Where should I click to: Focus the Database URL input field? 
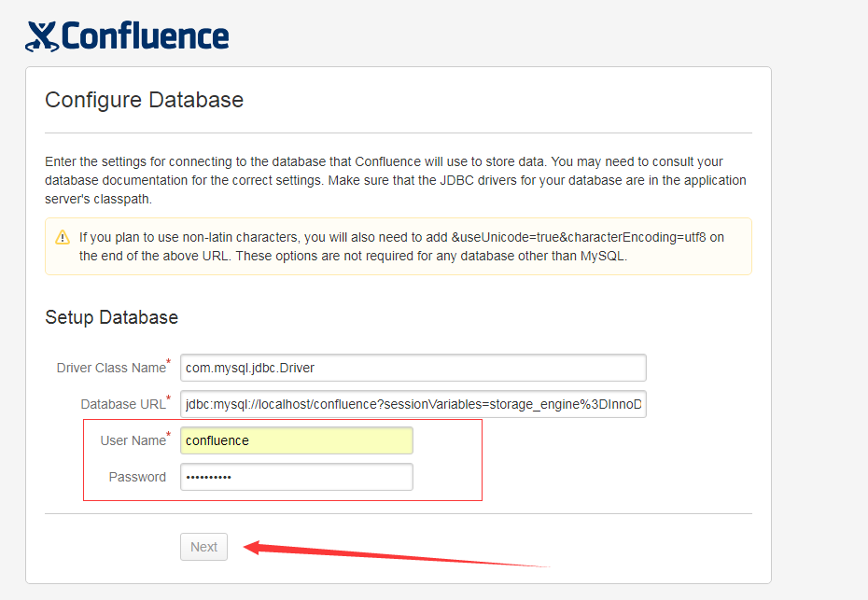pyautogui.click(x=413, y=404)
